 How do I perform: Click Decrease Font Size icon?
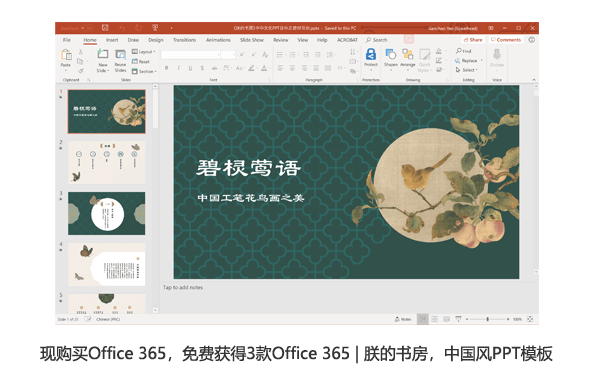coord(254,55)
